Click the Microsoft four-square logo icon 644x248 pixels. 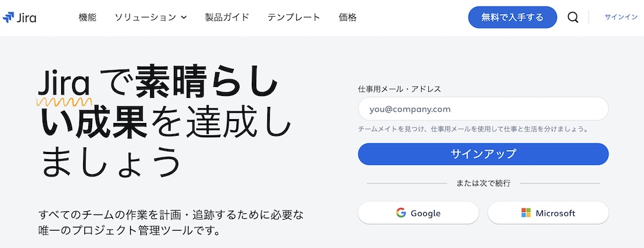(x=526, y=213)
